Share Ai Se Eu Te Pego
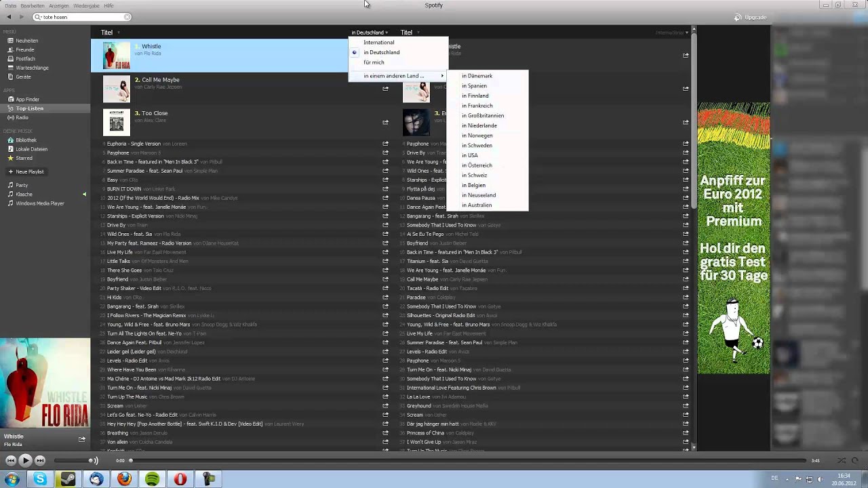 coord(686,234)
